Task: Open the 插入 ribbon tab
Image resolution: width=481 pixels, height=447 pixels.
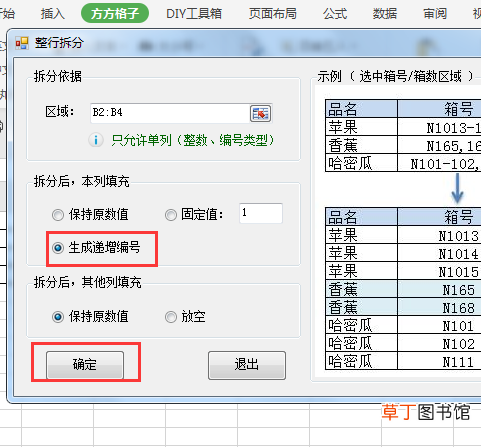Action: coord(53,14)
